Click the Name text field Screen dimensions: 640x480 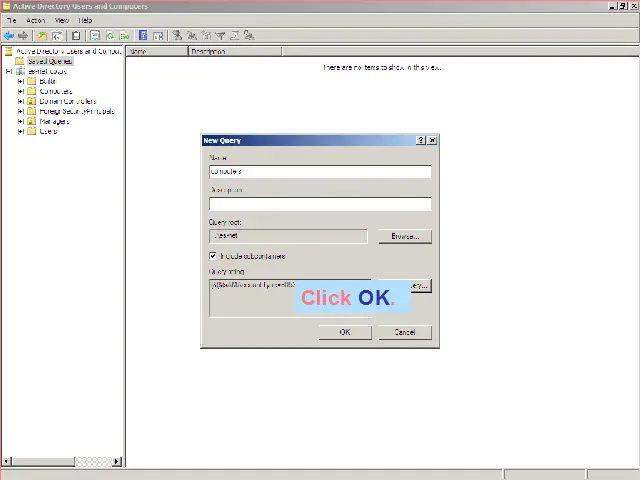[x=320, y=172]
